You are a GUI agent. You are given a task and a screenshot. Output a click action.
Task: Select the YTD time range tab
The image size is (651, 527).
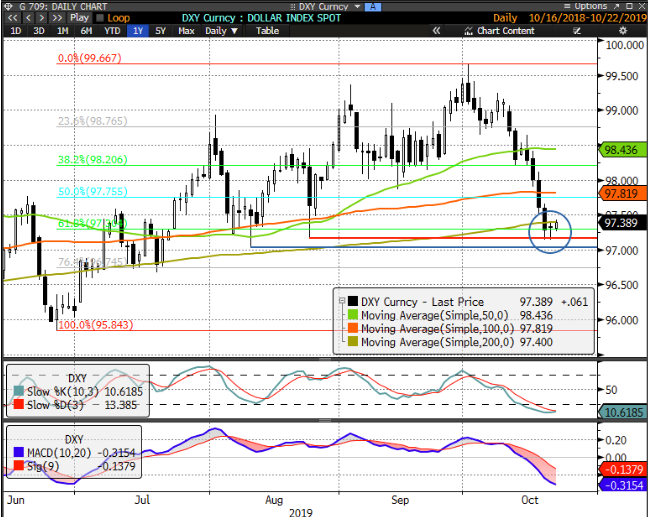(x=113, y=31)
